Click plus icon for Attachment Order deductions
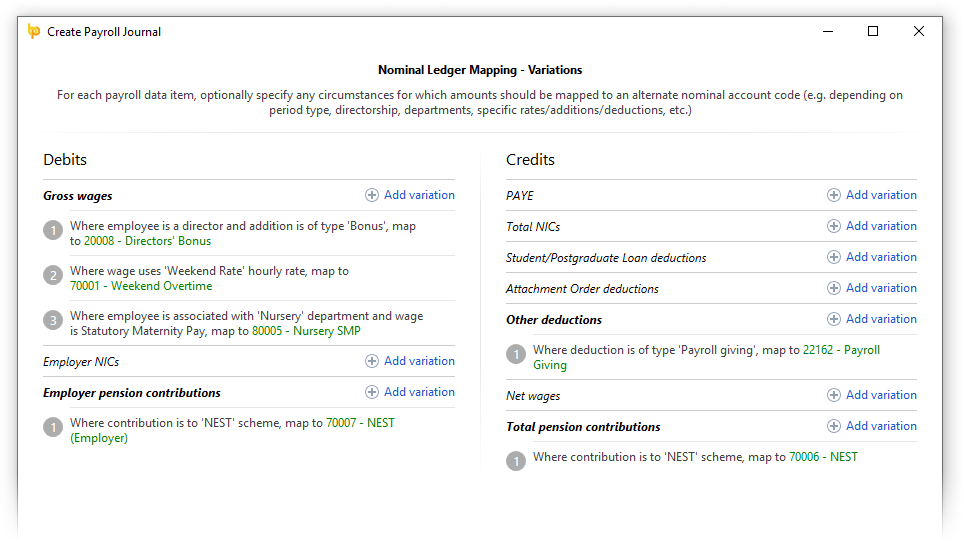964x542 pixels. point(833,288)
